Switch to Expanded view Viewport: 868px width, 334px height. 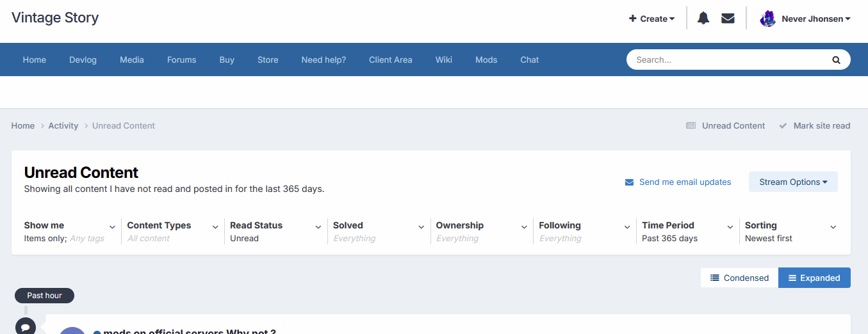(x=814, y=278)
